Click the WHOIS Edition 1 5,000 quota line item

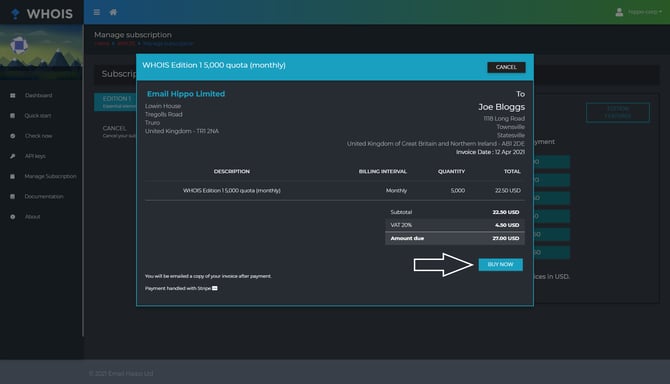[232, 191]
